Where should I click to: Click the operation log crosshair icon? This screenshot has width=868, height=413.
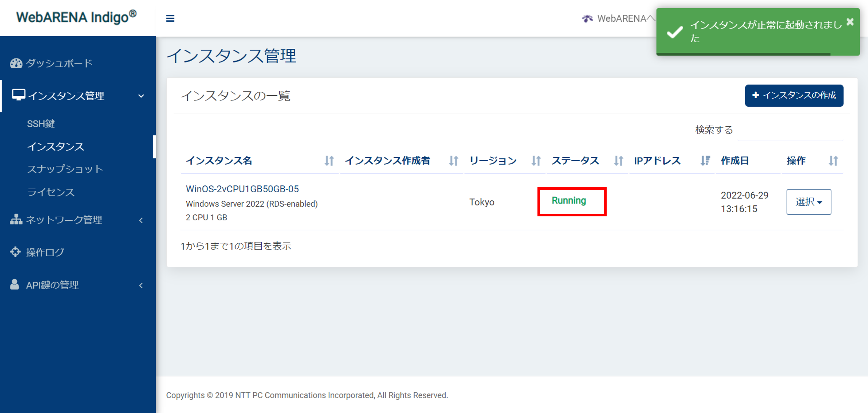[15, 252]
